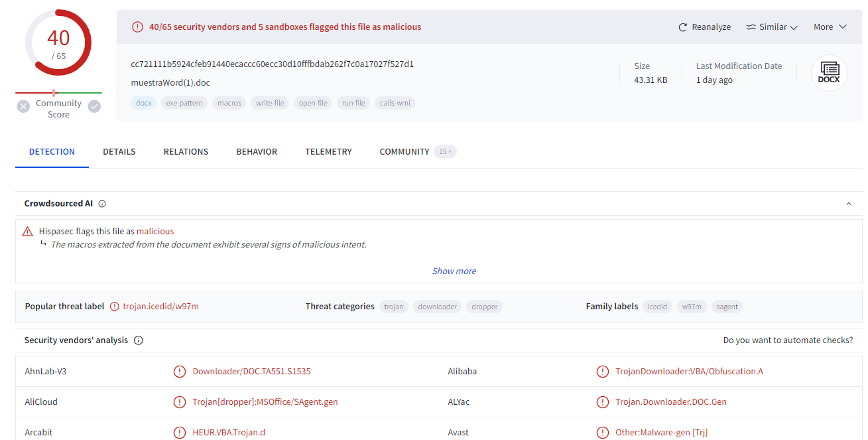Click the file hash text
Image resolution: width=868 pixels, height=440 pixels.
272,64
